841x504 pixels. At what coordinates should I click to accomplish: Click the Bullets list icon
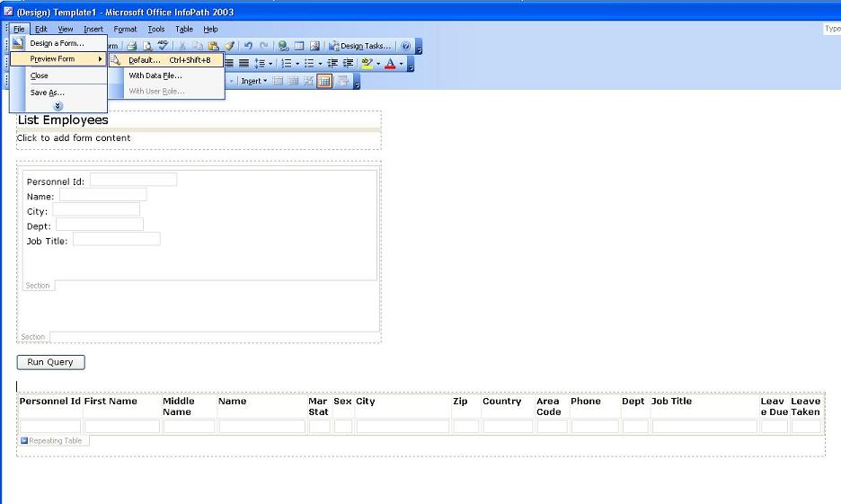[x=309, y=63]
